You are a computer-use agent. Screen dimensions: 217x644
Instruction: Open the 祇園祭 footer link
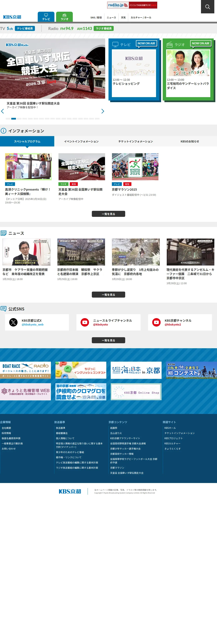point(114,428)
